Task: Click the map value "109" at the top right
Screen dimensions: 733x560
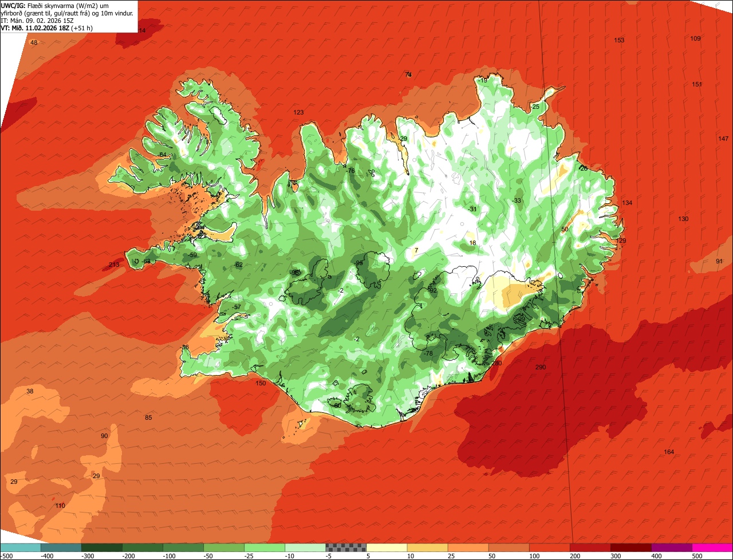Action: [695, 38]
